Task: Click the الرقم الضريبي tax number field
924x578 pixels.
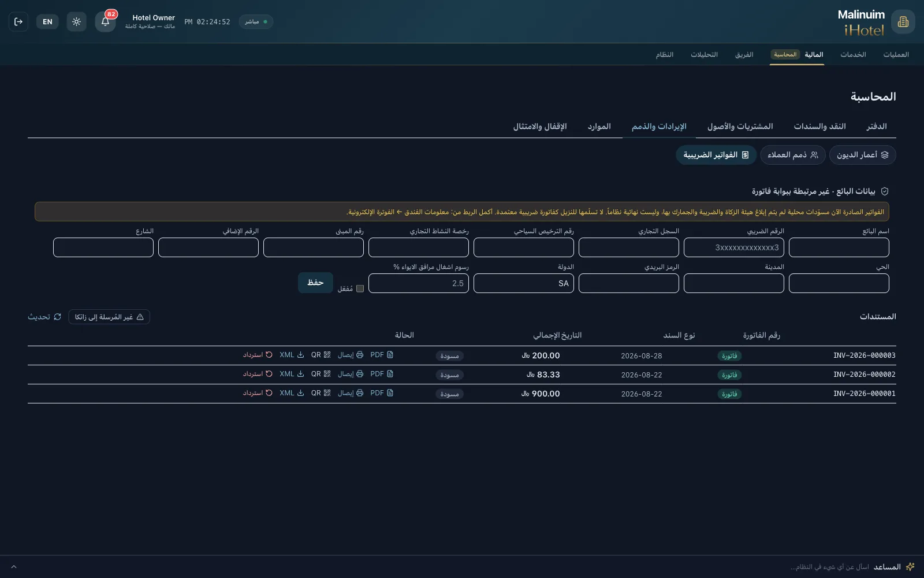Action: 734,247
